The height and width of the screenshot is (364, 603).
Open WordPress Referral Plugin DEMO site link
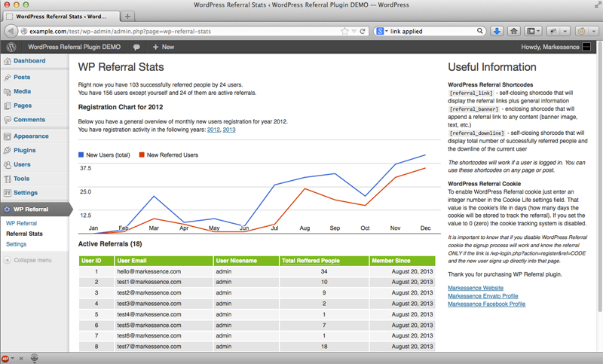74,47
